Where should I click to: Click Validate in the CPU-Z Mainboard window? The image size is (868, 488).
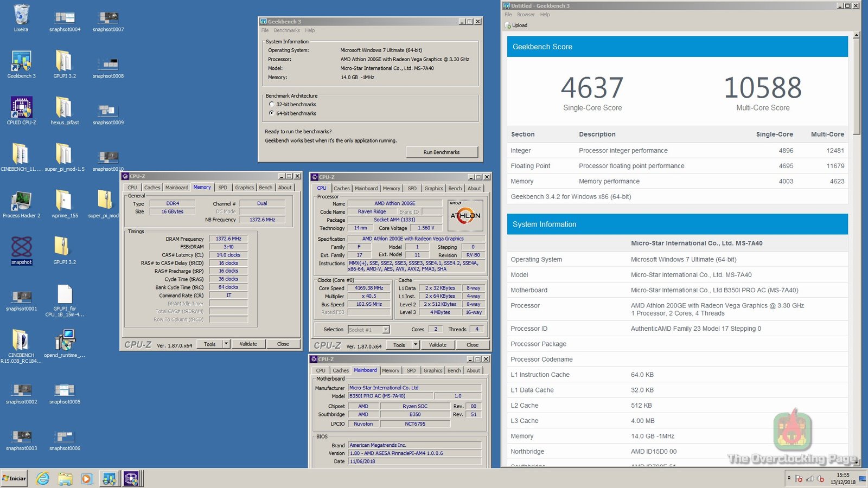click(x=438, y=344)
